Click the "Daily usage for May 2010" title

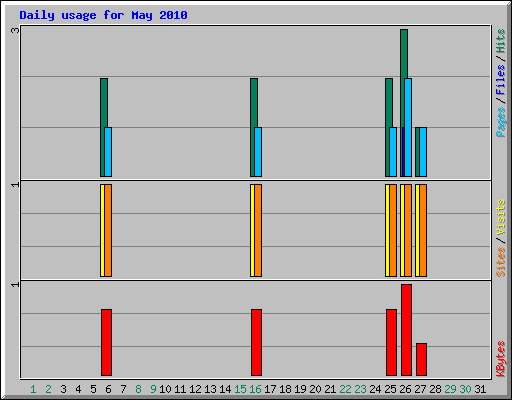(x=103, y=15)
